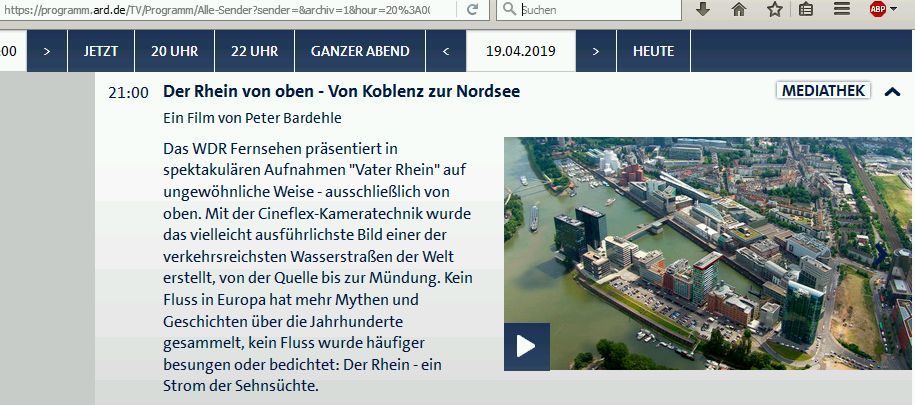Viewport: 915px width, 405px height.
Task: Show bookmarks list icon
Action: point(806,9)
